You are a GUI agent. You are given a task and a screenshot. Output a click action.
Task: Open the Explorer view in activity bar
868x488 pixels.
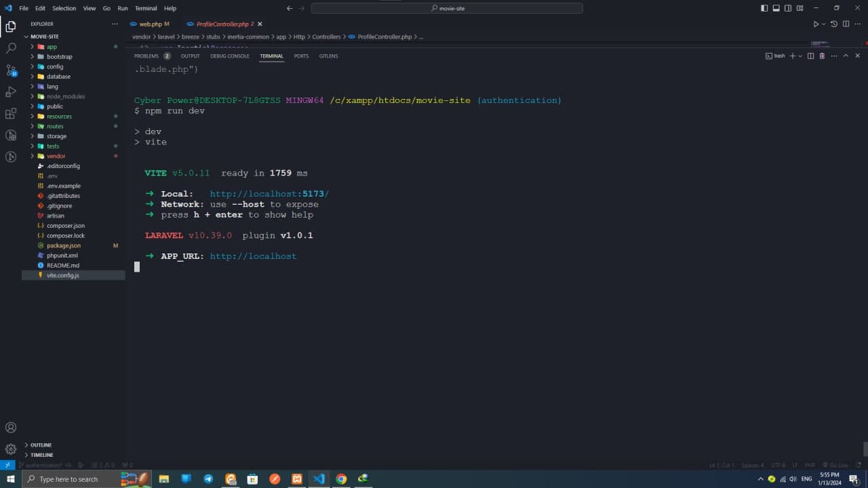[11, 27]
